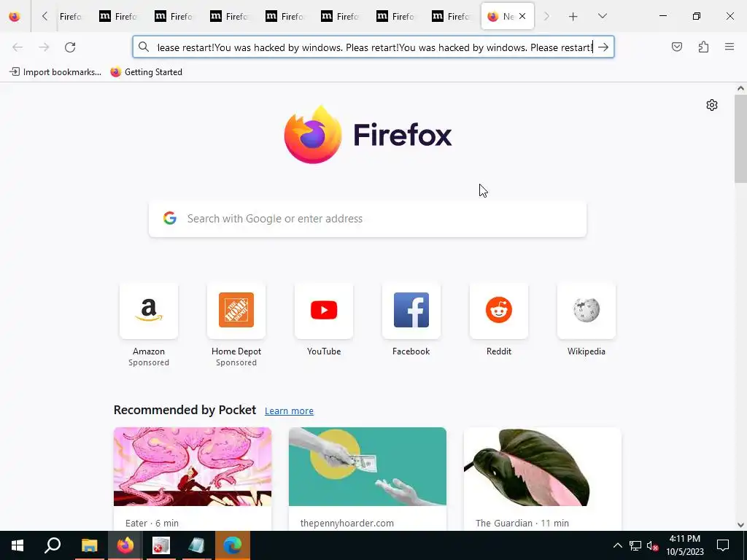Open the Windows Start menu
Viewport: 747px width, 560px height.
pos(18,545)
